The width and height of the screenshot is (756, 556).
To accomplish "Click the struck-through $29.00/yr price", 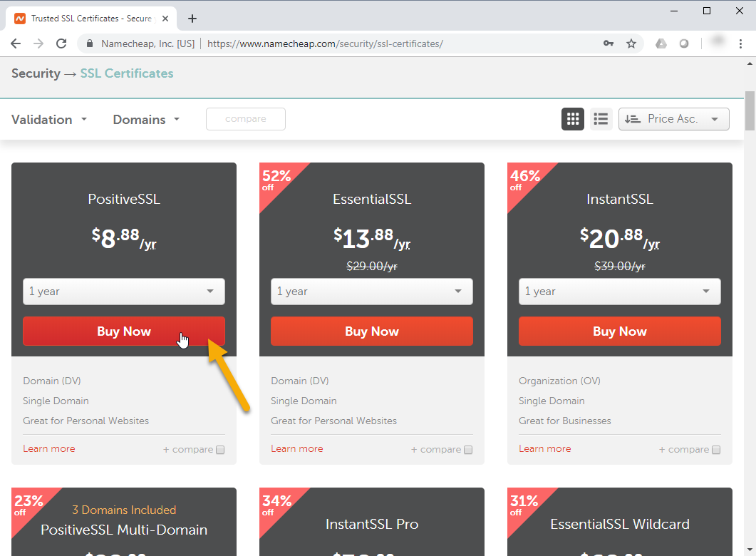I will (x=372, y=266).
